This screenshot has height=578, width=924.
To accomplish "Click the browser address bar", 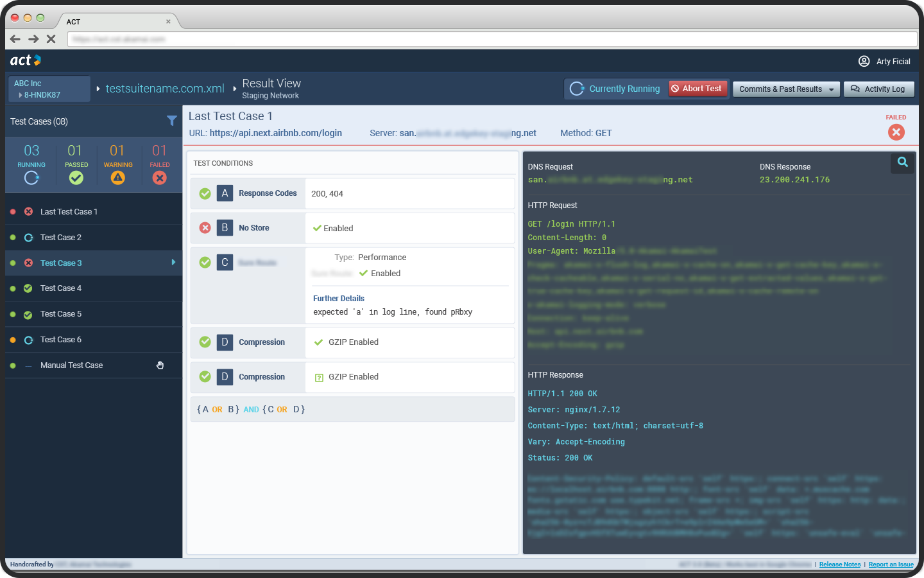I will [492, 39].
